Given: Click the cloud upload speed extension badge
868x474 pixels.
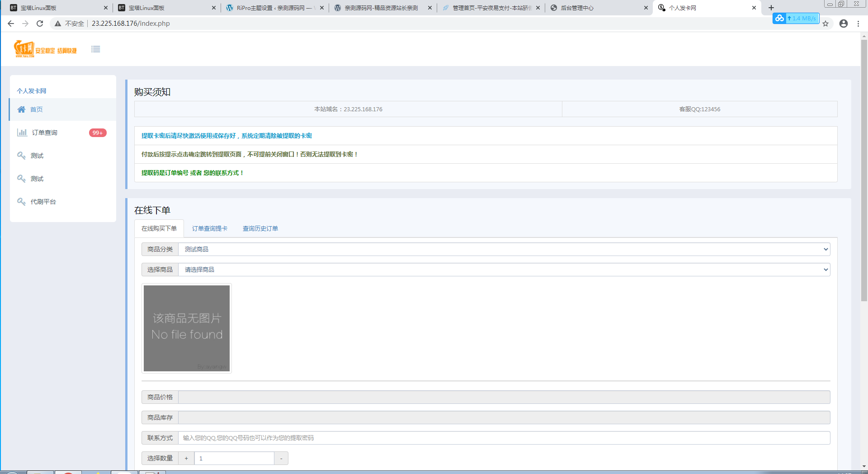Looking at the screenshot, I should [796, 18].
